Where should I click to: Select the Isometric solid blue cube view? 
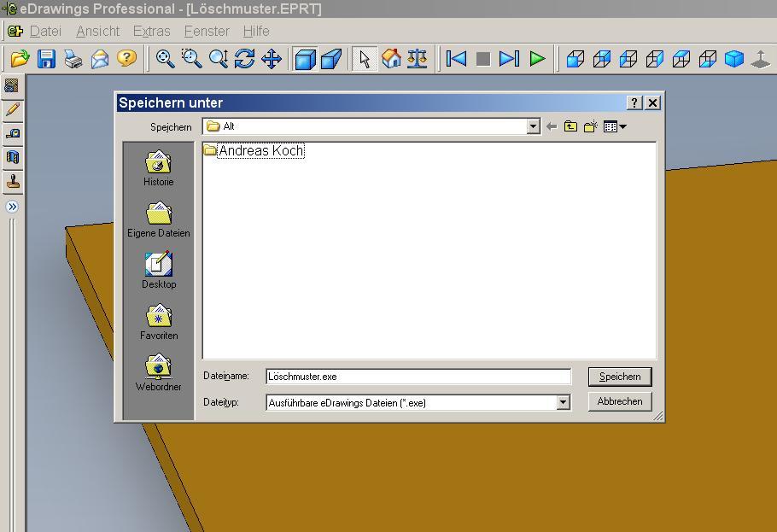pos(734,59)
